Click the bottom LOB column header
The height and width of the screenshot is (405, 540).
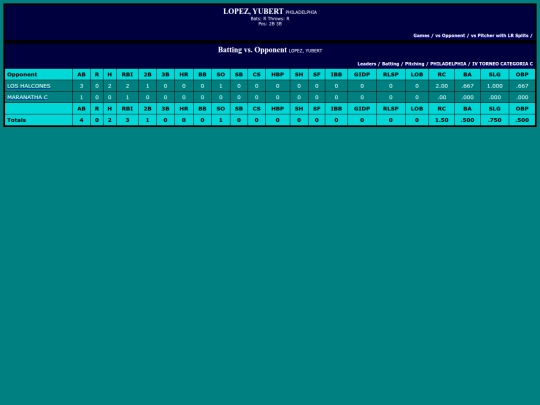click(x=417, y=108)
